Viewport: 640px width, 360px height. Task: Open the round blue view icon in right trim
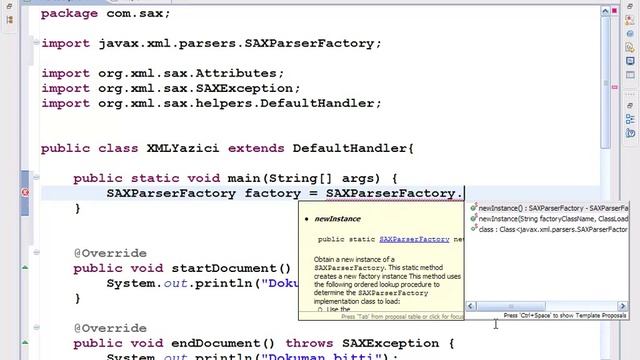click(630, 34)
